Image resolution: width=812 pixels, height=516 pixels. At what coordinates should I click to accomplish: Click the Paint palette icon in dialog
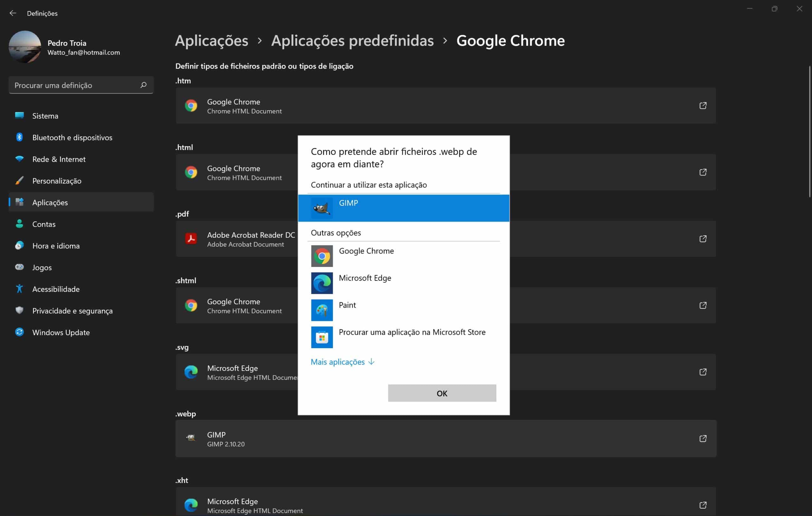click(322, 310)
